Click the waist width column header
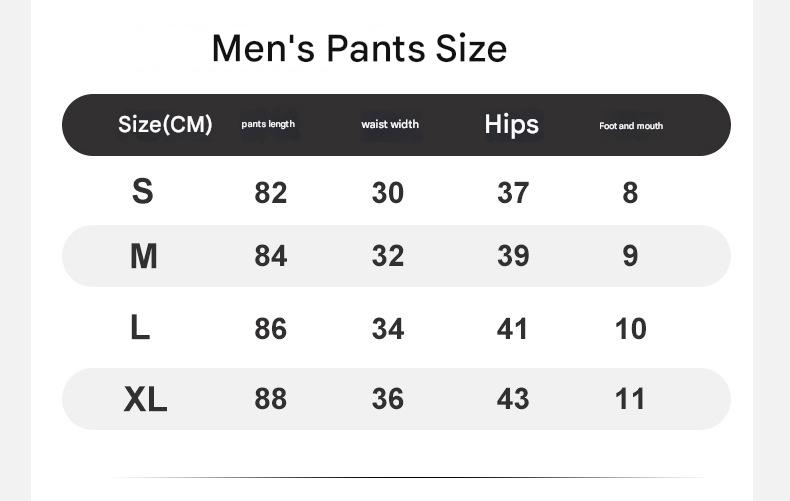 tap(390, 124)
